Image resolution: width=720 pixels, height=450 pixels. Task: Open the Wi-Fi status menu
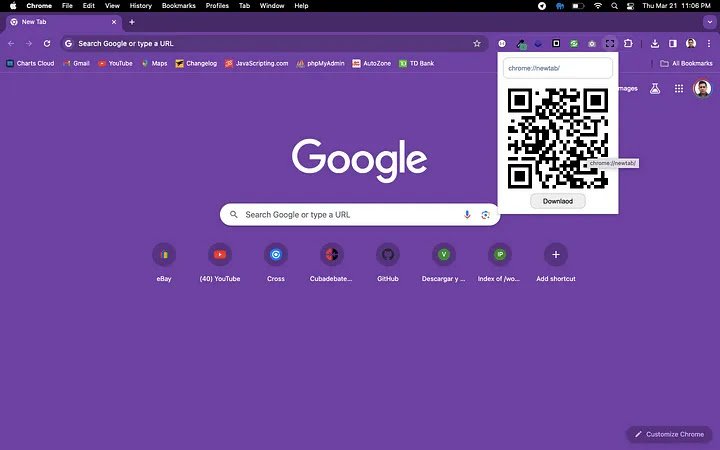click(x=597, y=6)
